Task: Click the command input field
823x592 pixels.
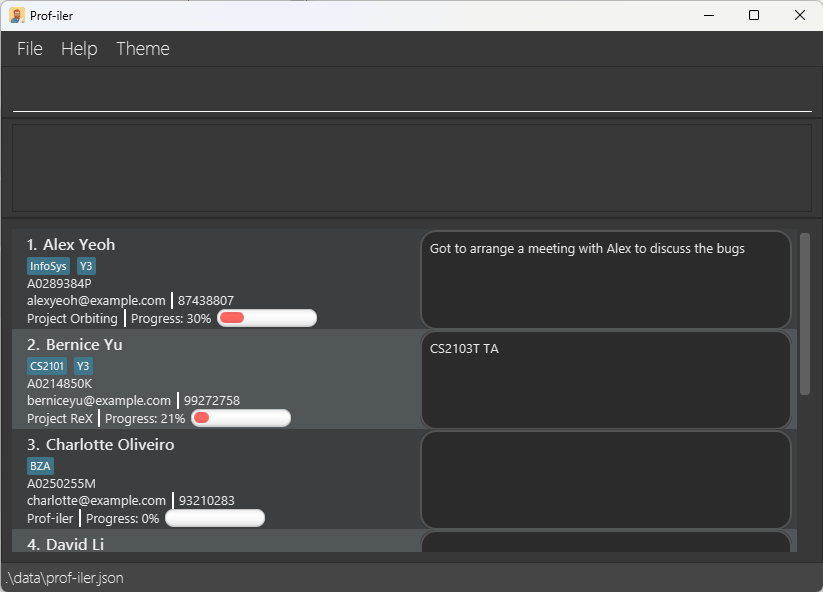Action: pos(412,93)
